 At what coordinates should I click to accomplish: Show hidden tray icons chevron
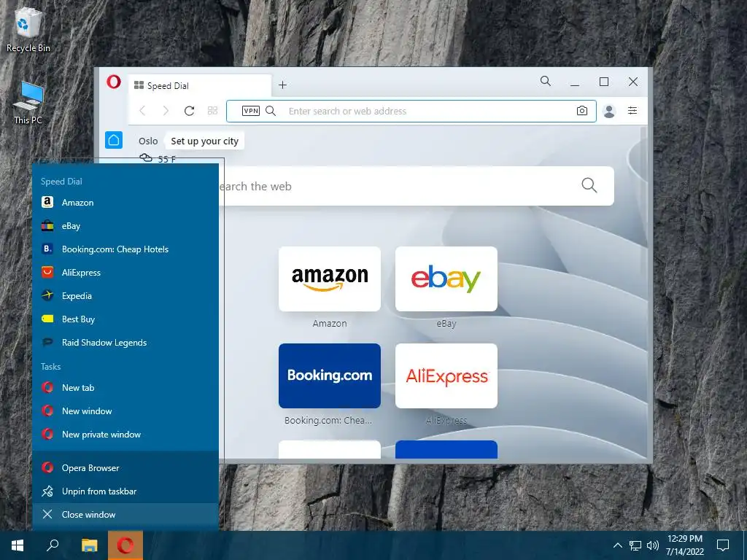pos(617,545)
